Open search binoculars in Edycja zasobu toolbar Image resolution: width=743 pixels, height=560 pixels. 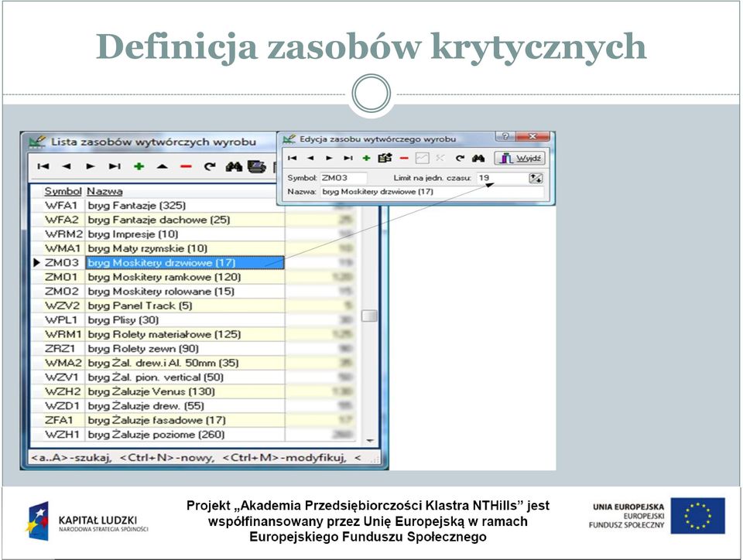(x=478, y=158)
